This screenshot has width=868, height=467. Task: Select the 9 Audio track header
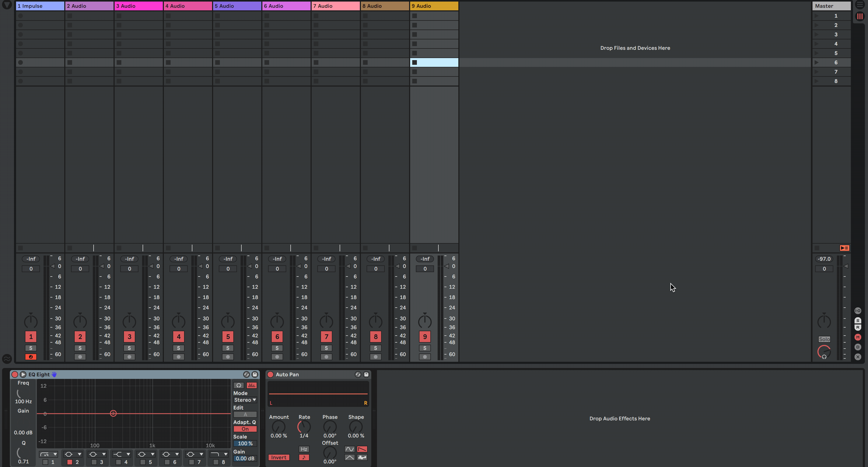point(434,6)
